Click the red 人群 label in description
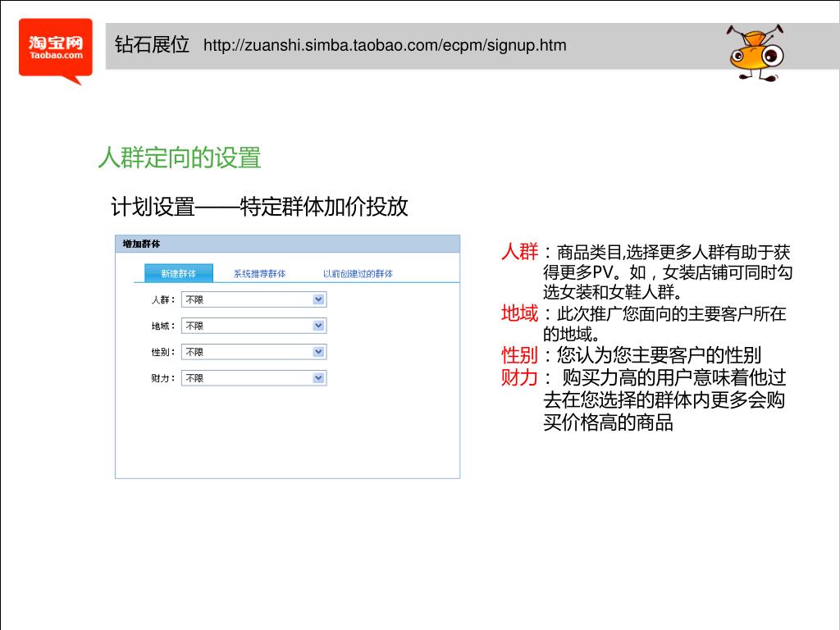Screen dimensions: 840x630 tap(519, 251)
